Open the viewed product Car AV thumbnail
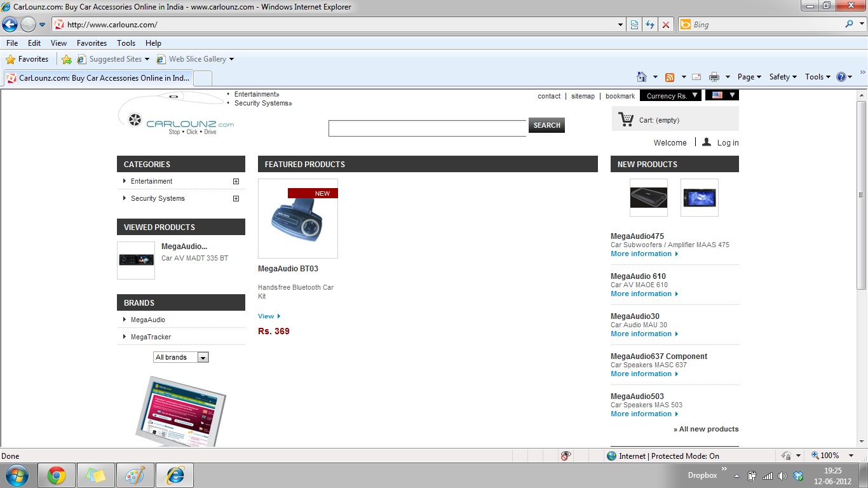 136,261
